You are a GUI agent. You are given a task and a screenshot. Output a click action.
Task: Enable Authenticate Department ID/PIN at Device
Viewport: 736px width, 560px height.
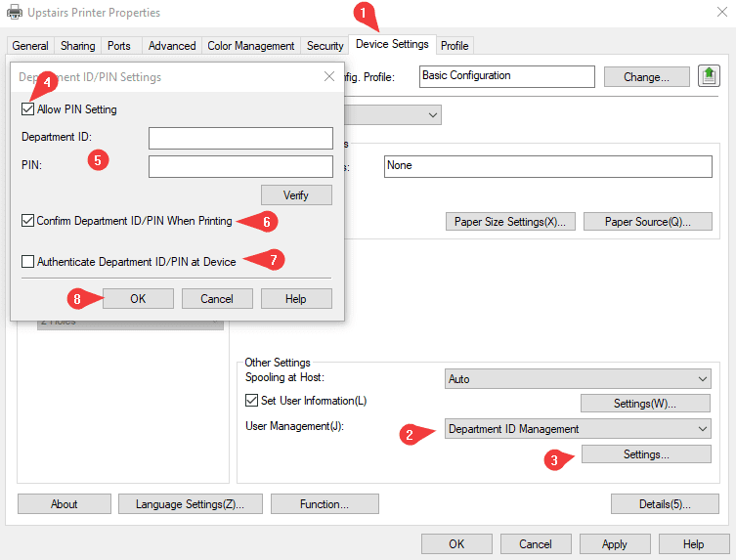coord(27,262)
